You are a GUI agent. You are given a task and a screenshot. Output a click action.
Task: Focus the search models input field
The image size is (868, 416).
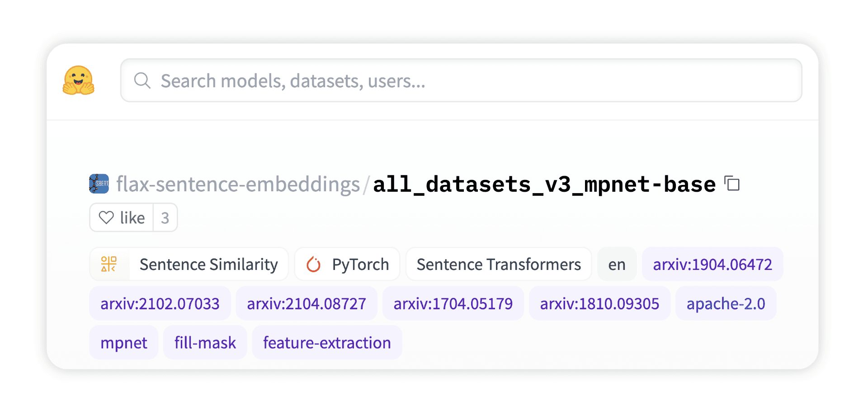point(461,80)
